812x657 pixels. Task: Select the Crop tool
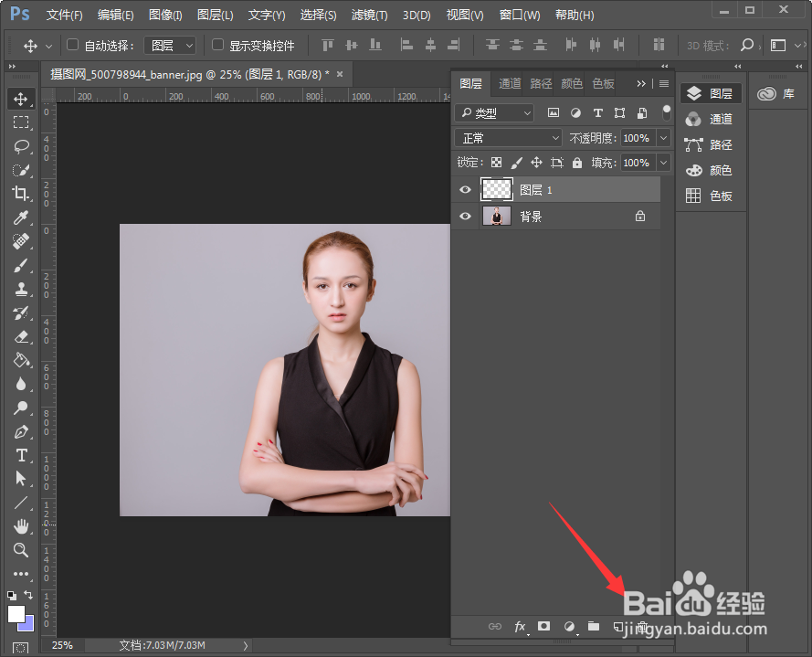[21, 194]
